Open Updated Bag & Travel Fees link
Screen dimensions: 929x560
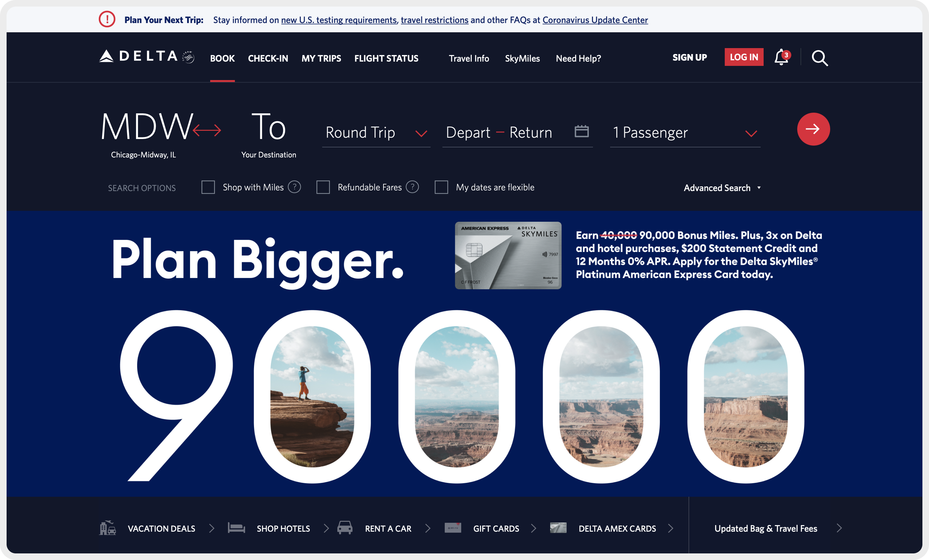766,528
